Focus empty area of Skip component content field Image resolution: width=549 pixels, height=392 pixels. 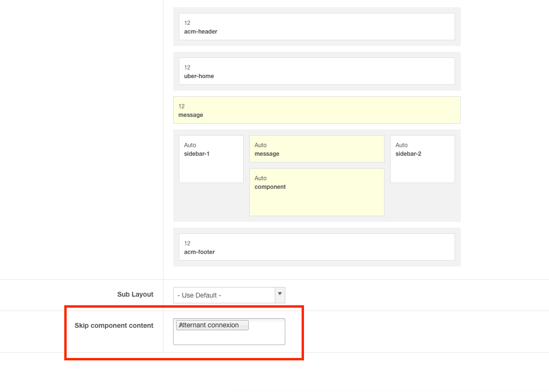coord(229,337)
